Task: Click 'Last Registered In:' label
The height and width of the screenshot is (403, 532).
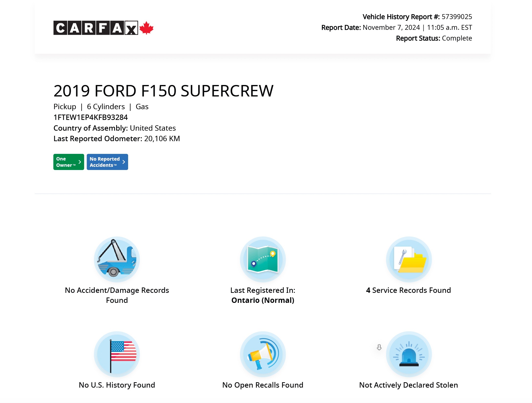Action: (263, 290)
